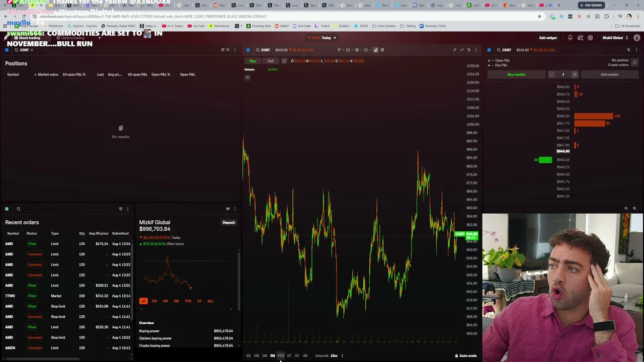
Task: Click the blue link-color square on chart widget
Action: pos(248,50)
